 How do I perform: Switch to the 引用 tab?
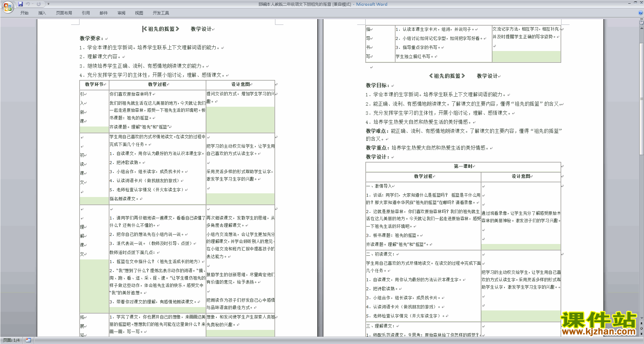[86, 13]
